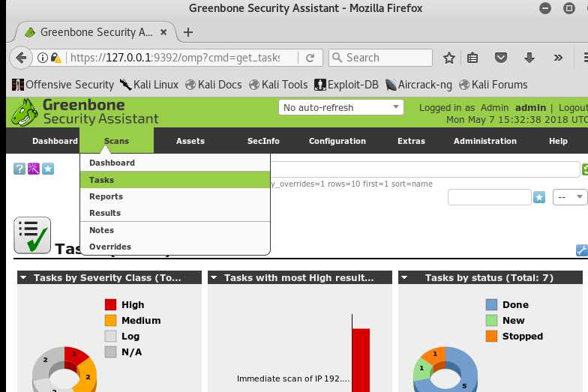Click the N/A gray legend swatch

click(x=111, y=352)
